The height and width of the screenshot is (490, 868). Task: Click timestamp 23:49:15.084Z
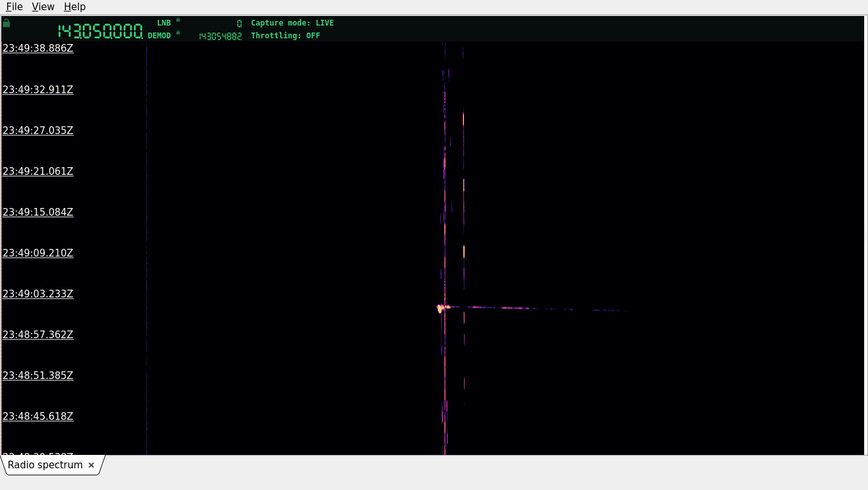pos(38,212)
